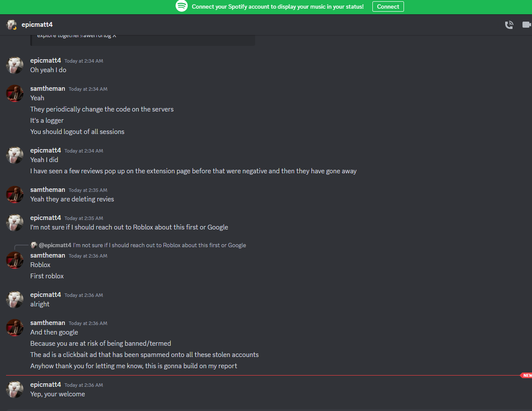Click the Spotify logo in the banner
The height and width of the screenshot is (411, 532).
pyautogui.click(x=182, y=6)
